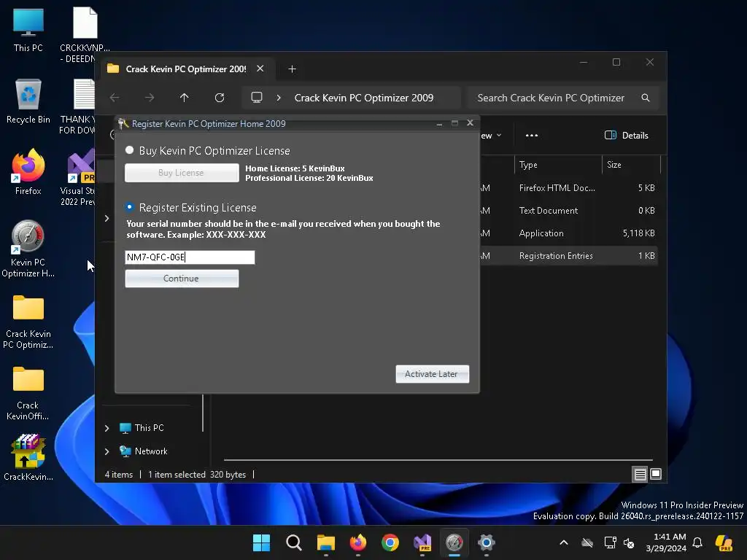Click the greyed Buy License button

pyautogui.click(x=182, y=173)
